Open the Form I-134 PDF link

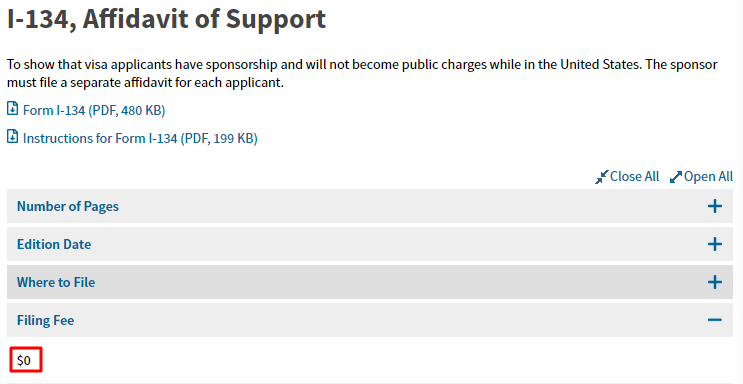[x=94, y=110]
